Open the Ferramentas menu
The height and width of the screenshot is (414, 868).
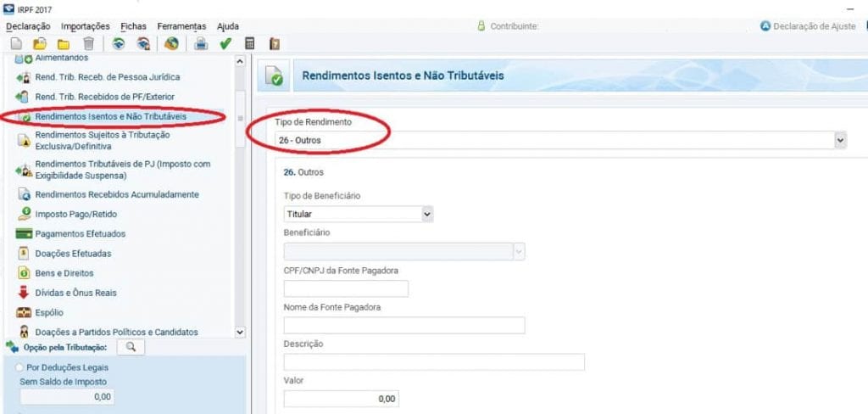181,26
